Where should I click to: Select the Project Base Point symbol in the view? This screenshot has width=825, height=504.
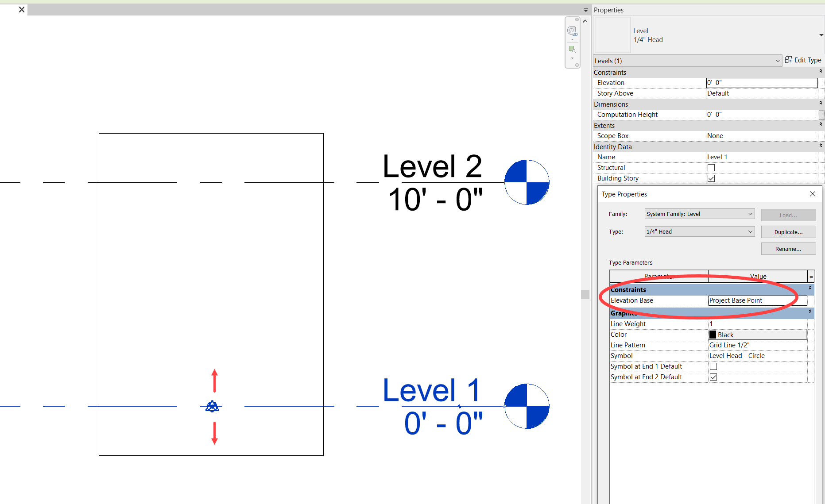213,406
